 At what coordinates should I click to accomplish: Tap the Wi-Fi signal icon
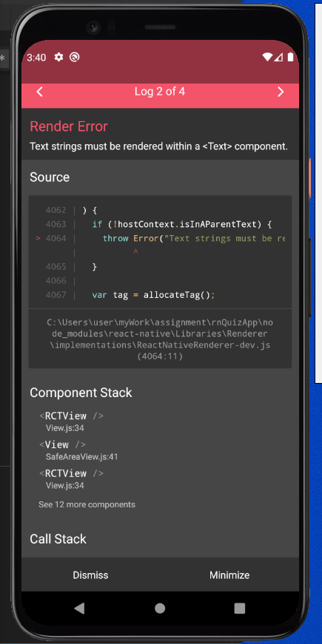(x=267, y=57)
